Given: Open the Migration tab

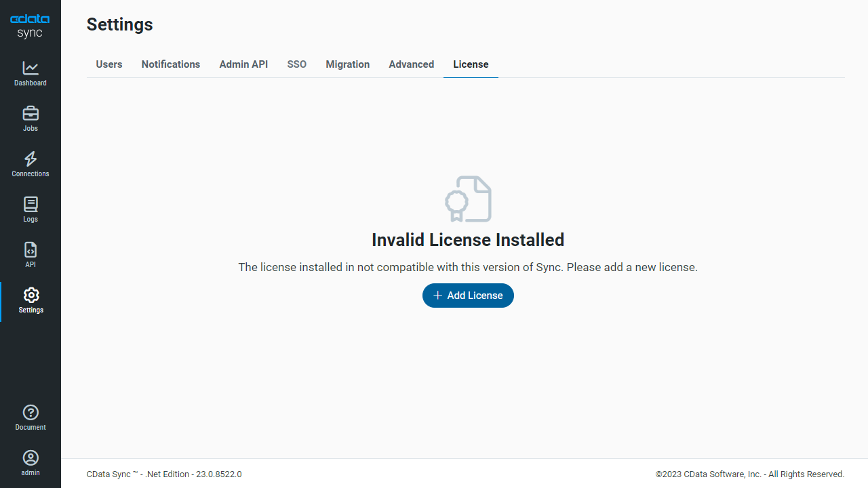Looking at the screenshot, I should pos(348,64).
